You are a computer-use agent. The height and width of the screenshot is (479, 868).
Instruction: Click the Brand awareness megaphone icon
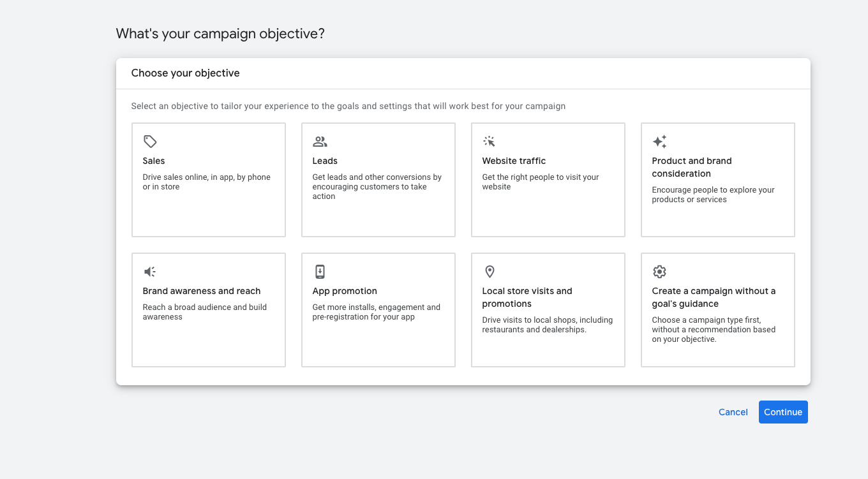point(150,272)
